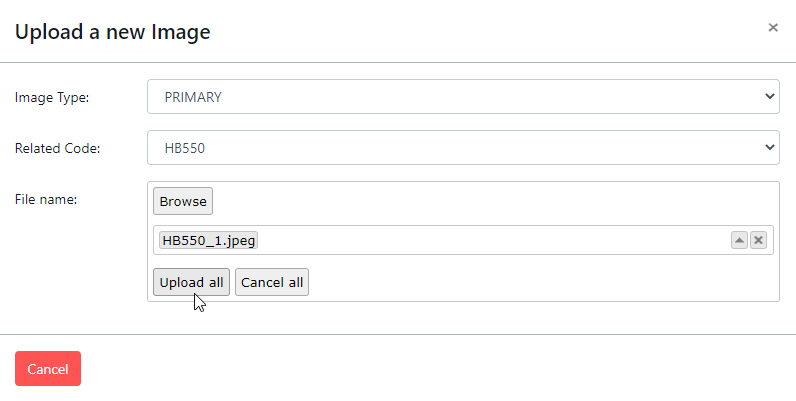This screenshot has width=796, height=401.
Task: Click the File name label
Action: 46,199
